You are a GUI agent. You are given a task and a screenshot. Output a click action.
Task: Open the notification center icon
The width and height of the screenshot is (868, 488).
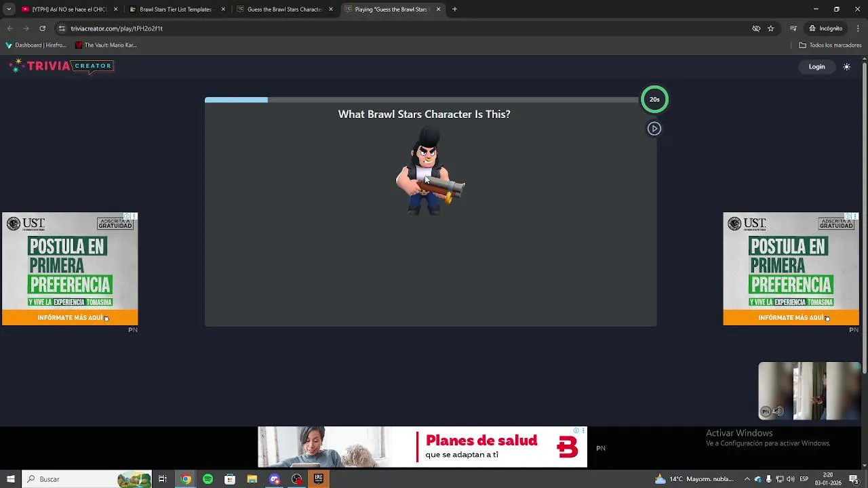(854, 479)
